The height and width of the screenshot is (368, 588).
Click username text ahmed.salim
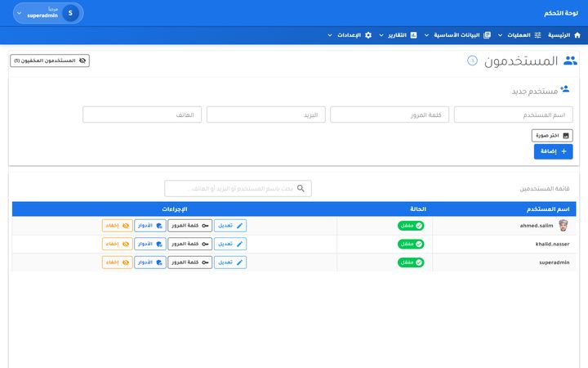click(537, 226)
